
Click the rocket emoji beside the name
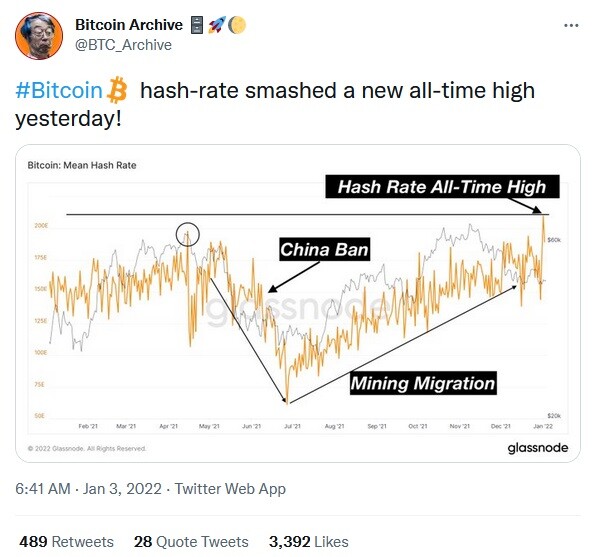coord(217,25)
